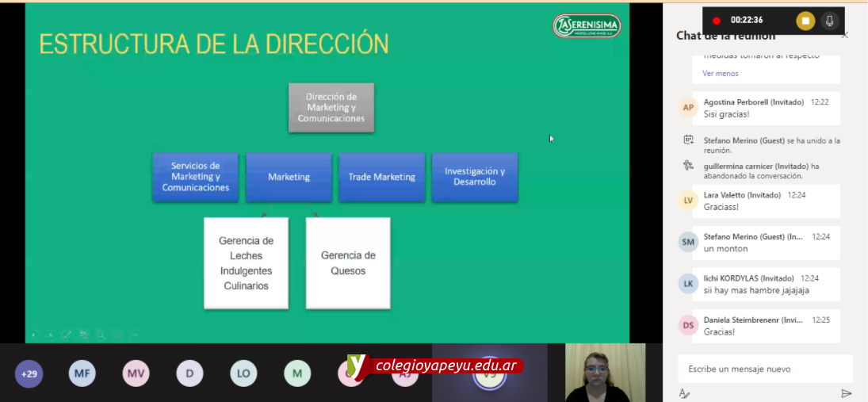The height and width of the screenshot is (402, 868).
Task: Click Agostina Perborell's avatar in chat
Action: coord(688,107)
